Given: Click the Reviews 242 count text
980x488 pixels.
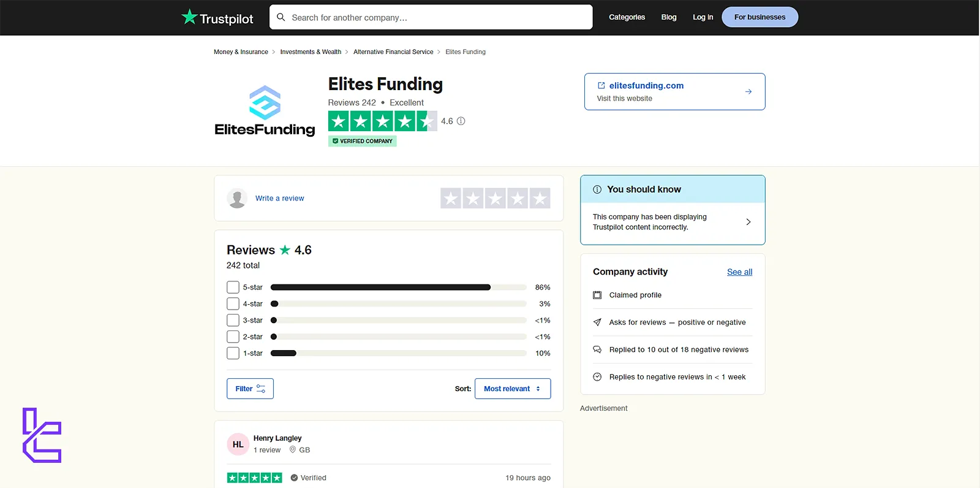Looking at the screenshot, I should [x=352, y=103].
